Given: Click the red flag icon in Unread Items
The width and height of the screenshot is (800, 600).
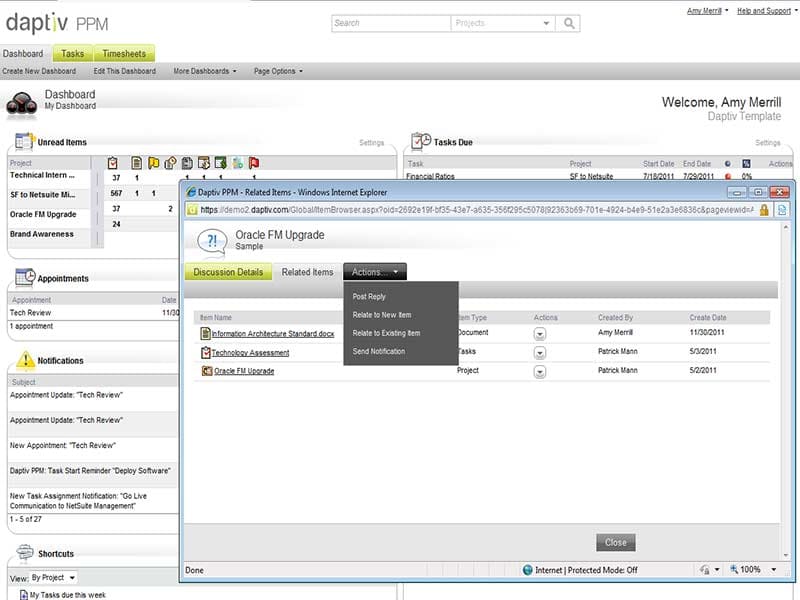Looking at the screenshot, I should click(x=254, y=162).
